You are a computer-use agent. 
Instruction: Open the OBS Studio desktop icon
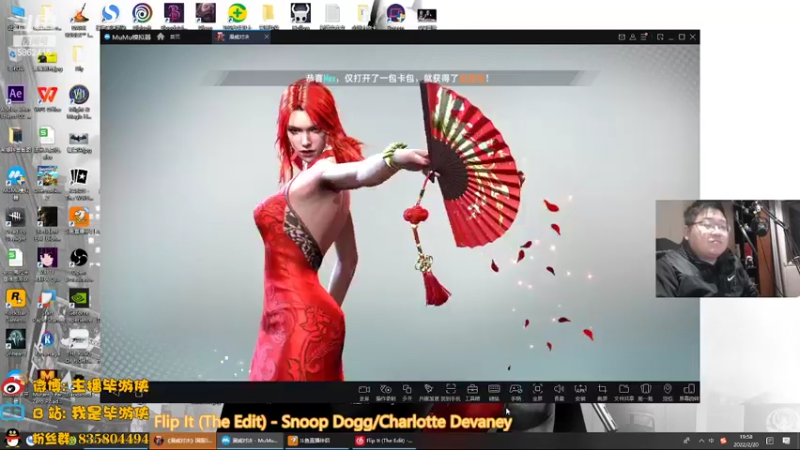click(79, 258)
